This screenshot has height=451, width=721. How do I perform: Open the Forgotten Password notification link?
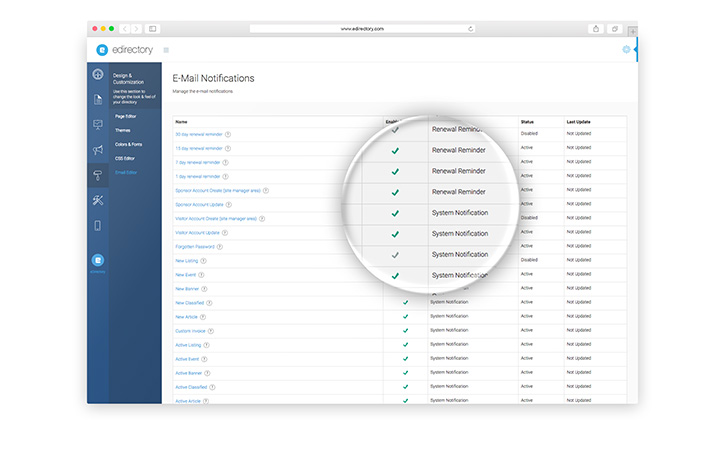[x=195, y=247]
